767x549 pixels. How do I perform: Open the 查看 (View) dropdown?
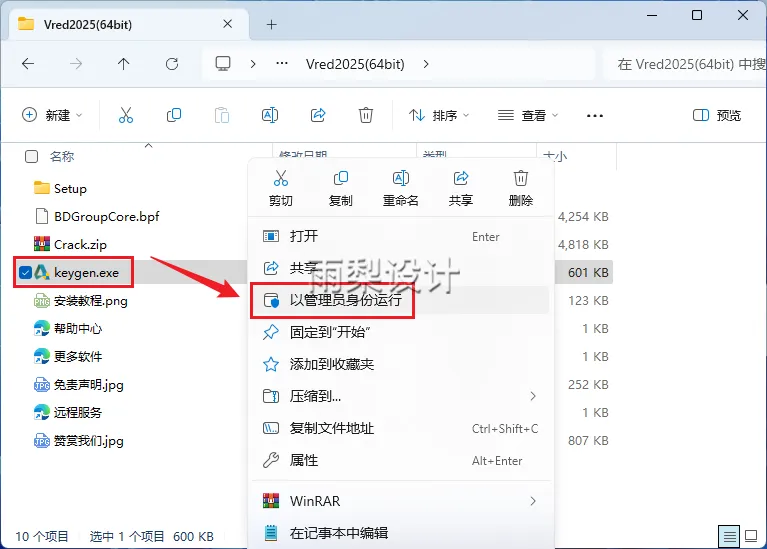(x=528, y=115)
